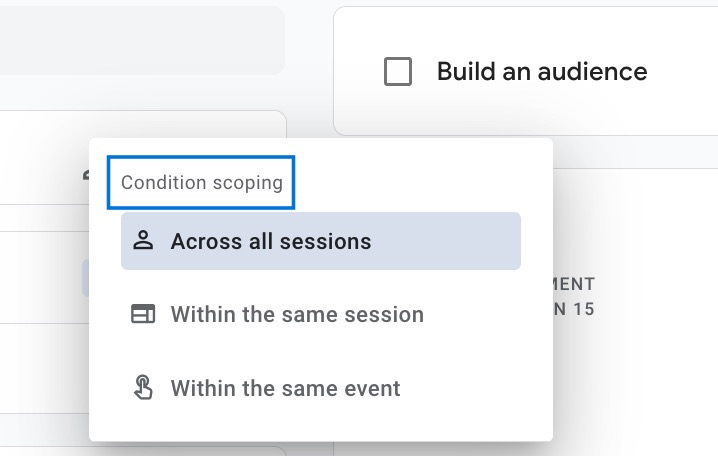Click the card strip below Build an audience

click(x=636, y=152)
